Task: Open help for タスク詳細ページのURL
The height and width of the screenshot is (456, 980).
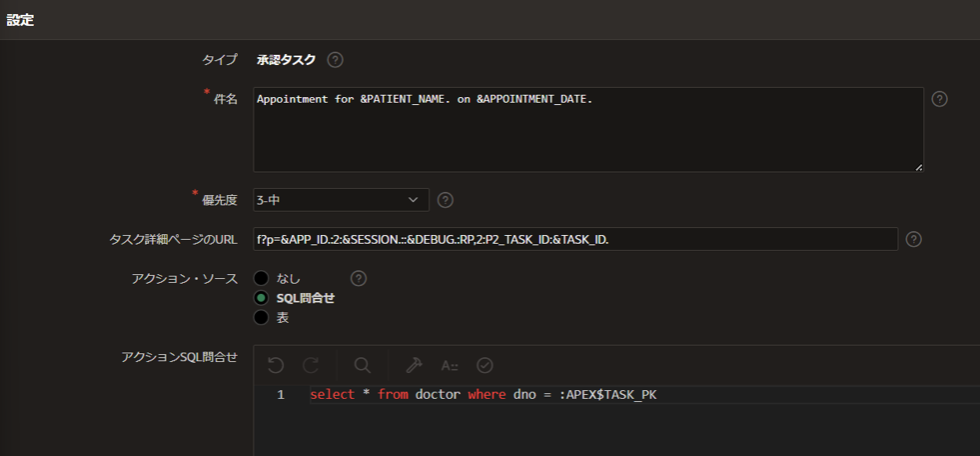Action: point(914,239)
